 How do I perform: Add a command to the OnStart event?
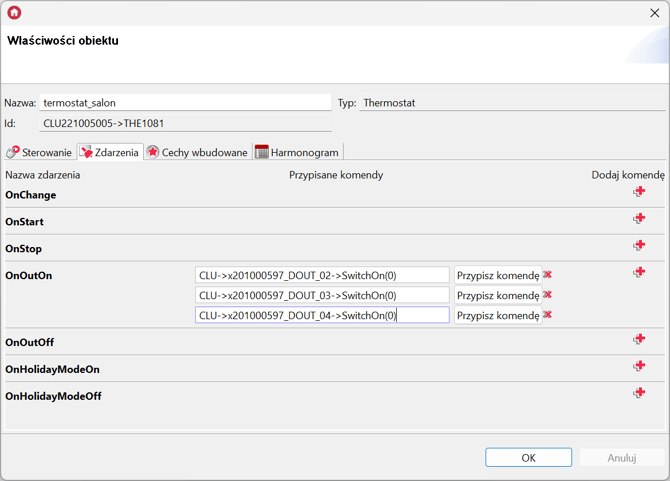(x=639, y=219)
